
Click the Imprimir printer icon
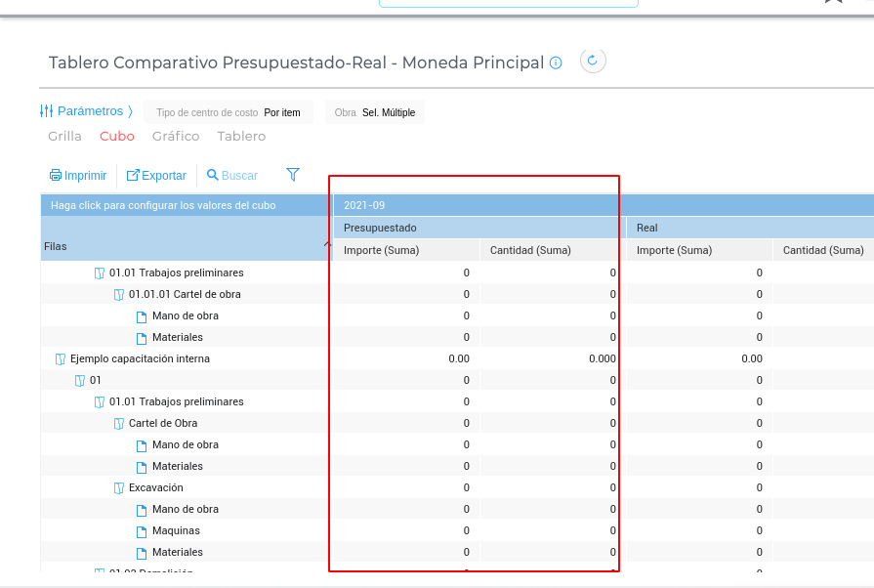click(x=56, y=176)
